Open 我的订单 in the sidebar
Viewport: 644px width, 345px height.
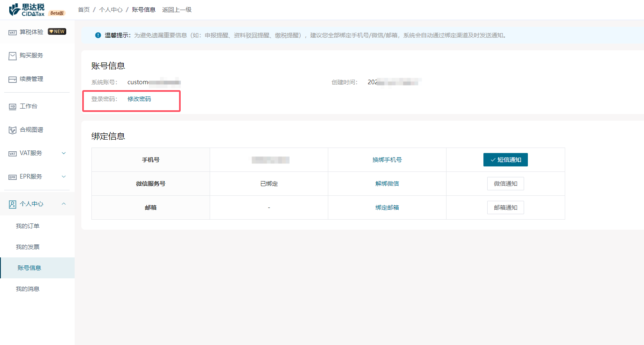click(28, 226)
